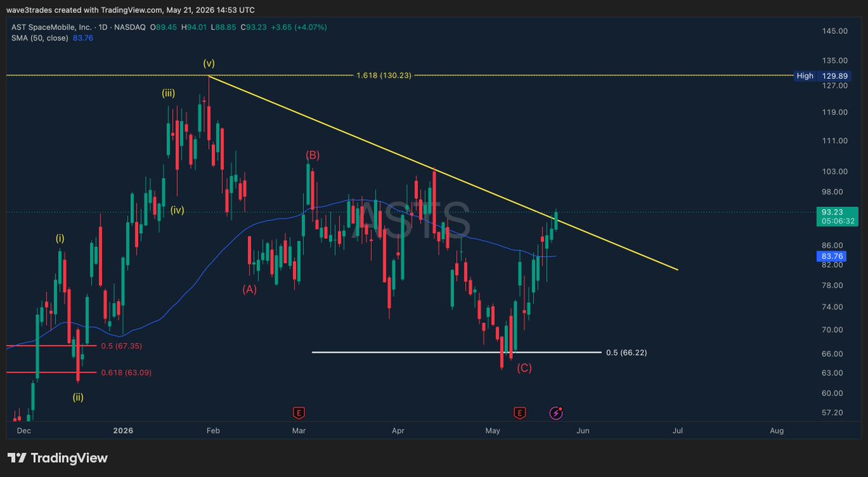
Task: Click the 57.20 price axis value
Action: pos(833,413)
